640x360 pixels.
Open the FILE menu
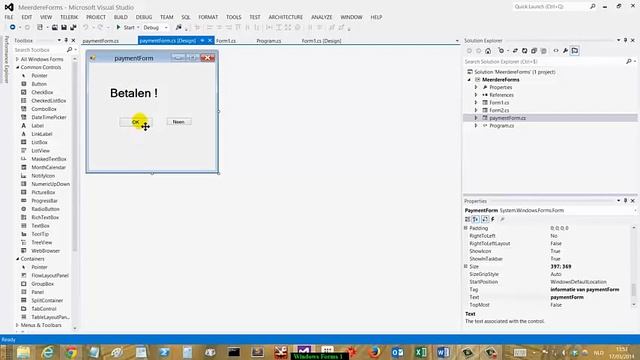click(9, 17)
